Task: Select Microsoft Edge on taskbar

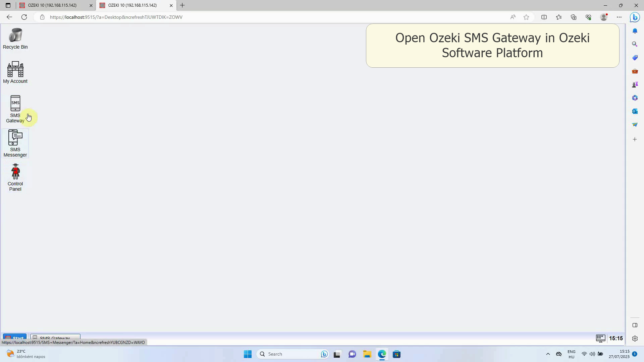Action: pyautogui.click(x=382, y=354)
